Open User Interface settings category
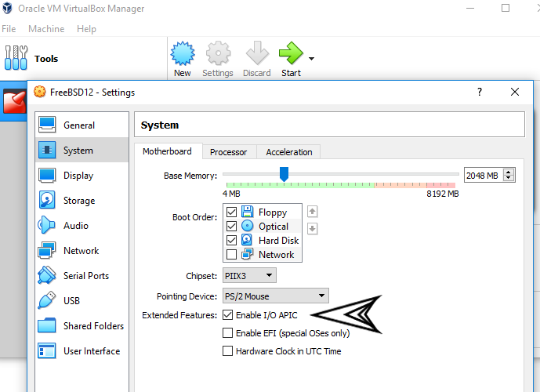Screen dimensions: 540x392 tap(82, 351)
